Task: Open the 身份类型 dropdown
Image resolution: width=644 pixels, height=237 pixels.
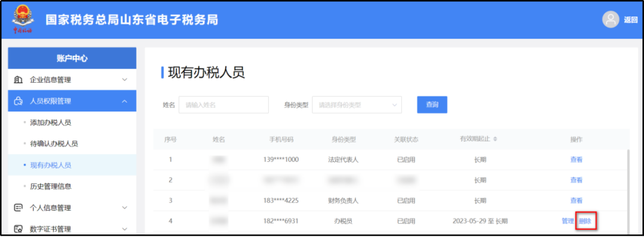Action: pyautogui.click(x=357, y=105)
